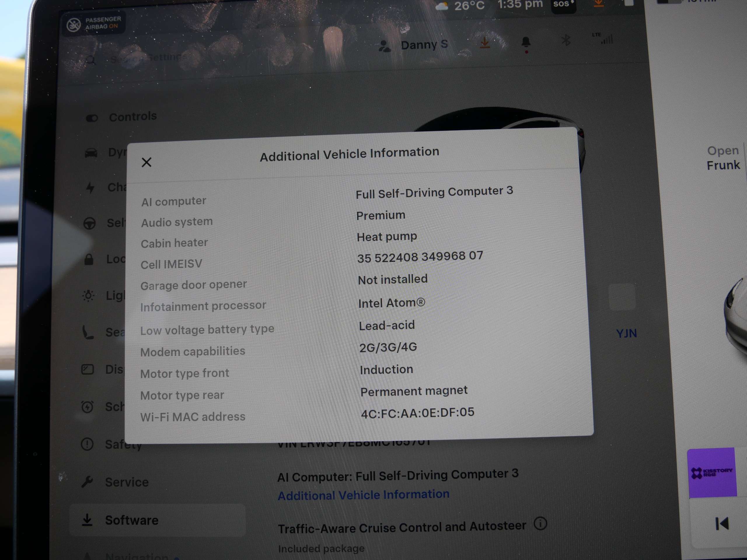
Task: Click the 'Traffic-Aware Cruise Control and Autosteer' text
Action: [x=402, y=527]
